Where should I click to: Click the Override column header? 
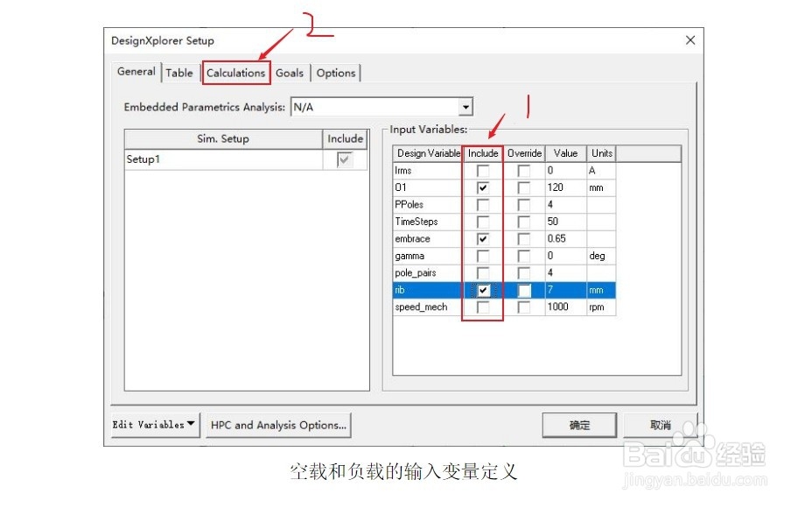tap(524, 153)
